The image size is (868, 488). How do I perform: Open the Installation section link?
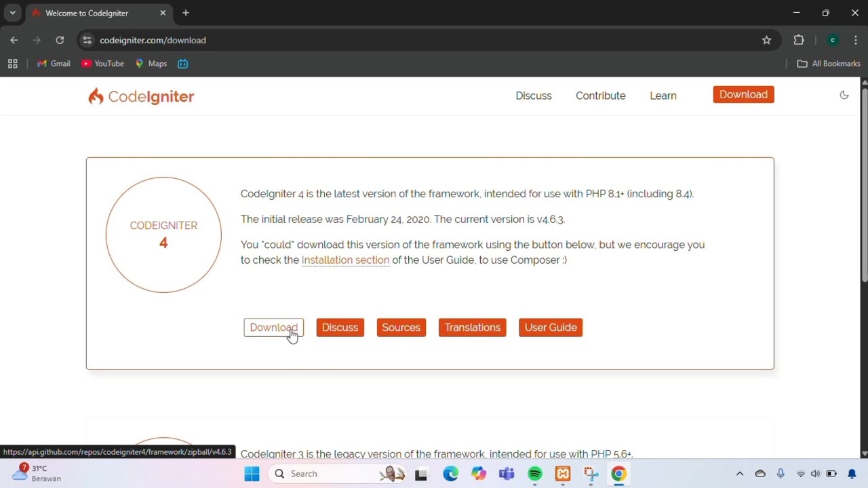pos(345,260)
